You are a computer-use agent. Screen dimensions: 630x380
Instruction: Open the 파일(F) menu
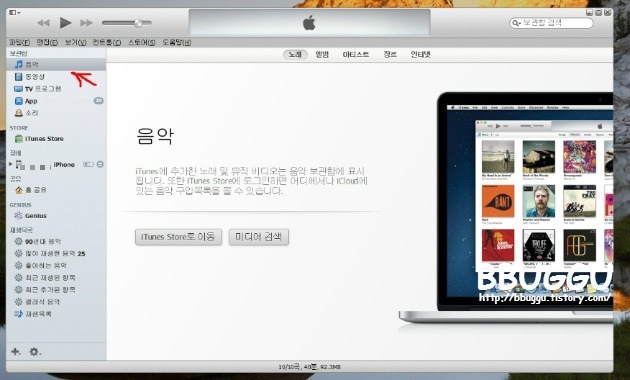click(x=19, y=42)
